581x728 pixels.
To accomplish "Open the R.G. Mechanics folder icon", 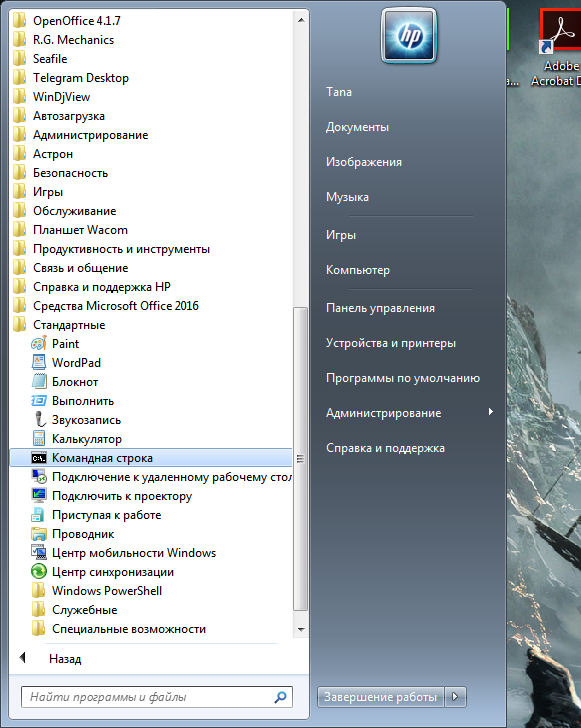I will (20, 40).
